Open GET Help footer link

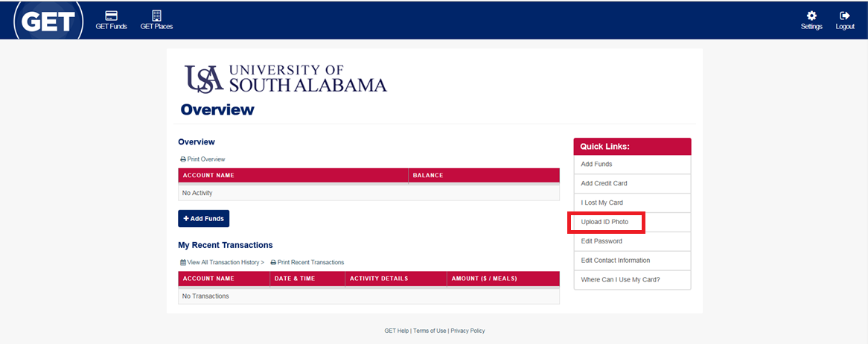pyautogui.click(x=396, y=331)
